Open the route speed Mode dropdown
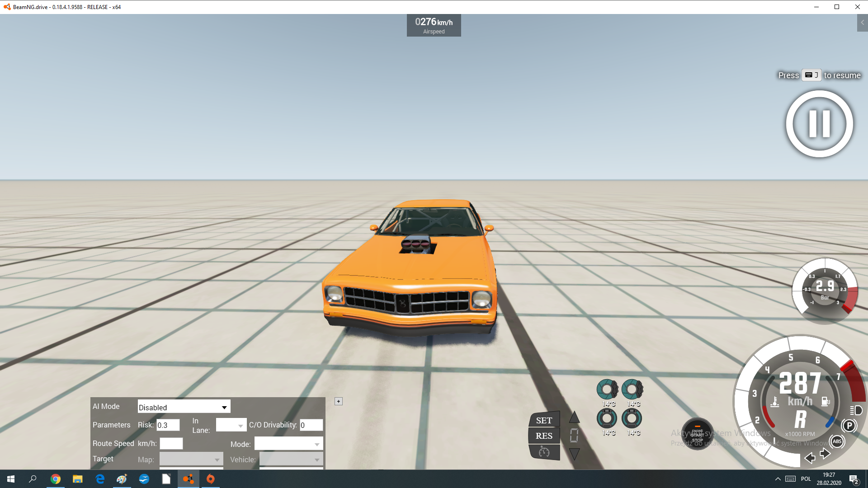868x488 pixels. pyautogui.click(x=288, y=444)
